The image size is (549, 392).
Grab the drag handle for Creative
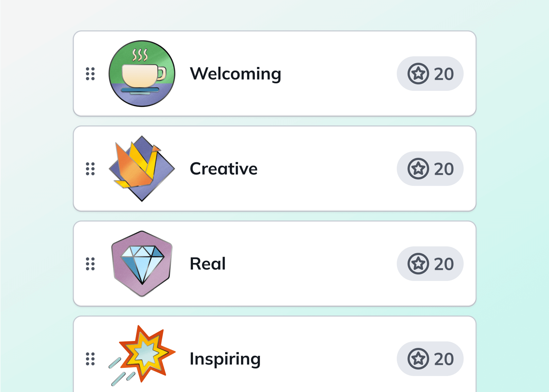tap(90, 169)
